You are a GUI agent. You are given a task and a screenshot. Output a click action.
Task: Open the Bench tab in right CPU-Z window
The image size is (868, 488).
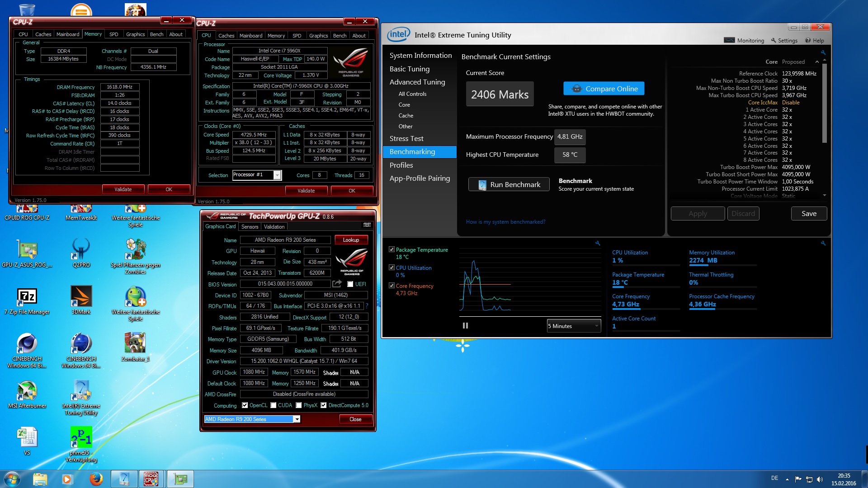tap(340, 36)
